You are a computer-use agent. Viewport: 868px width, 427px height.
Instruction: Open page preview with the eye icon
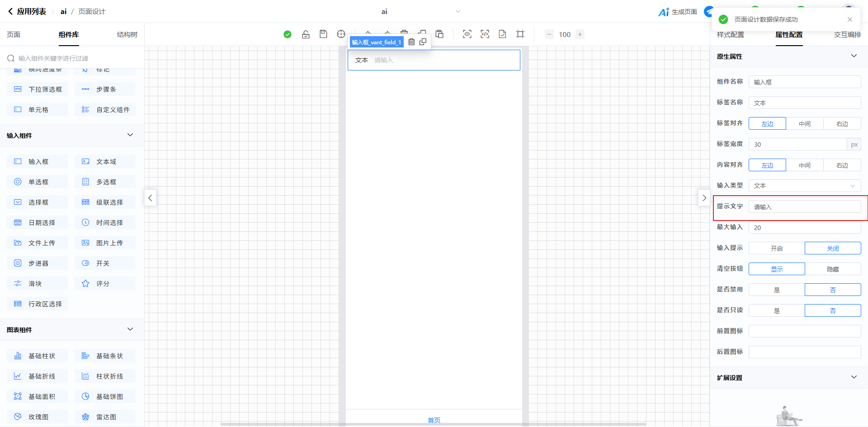coord(467,34)
